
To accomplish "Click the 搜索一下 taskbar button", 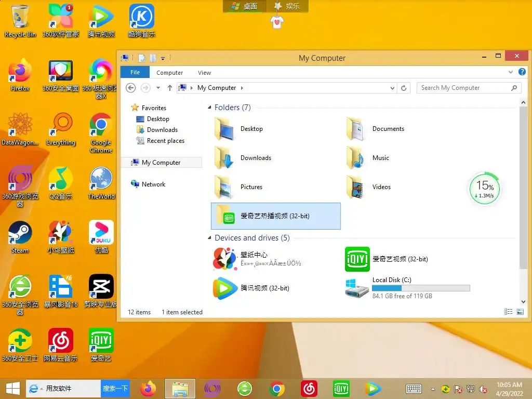I will coord(115,389).
